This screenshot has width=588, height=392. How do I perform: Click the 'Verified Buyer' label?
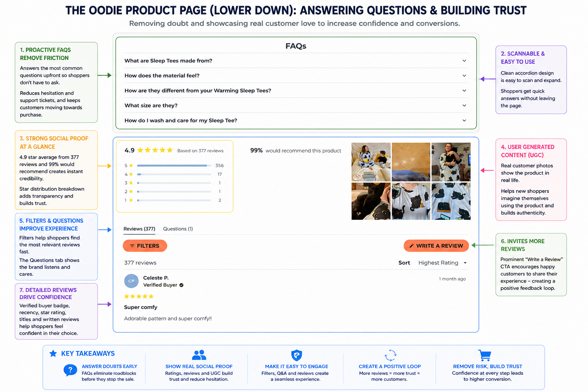click(160, 285)
